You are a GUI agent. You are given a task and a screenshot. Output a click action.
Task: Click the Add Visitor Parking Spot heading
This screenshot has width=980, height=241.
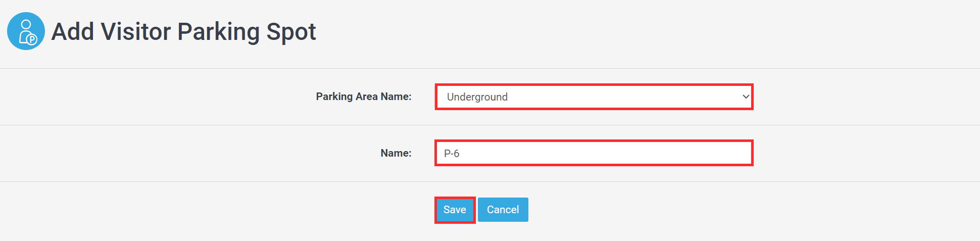[x=184, y=31]
